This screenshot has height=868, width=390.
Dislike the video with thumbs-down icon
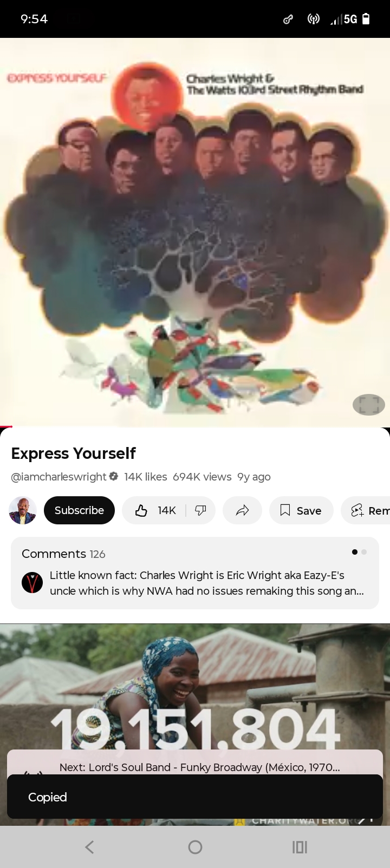(201, 510)
